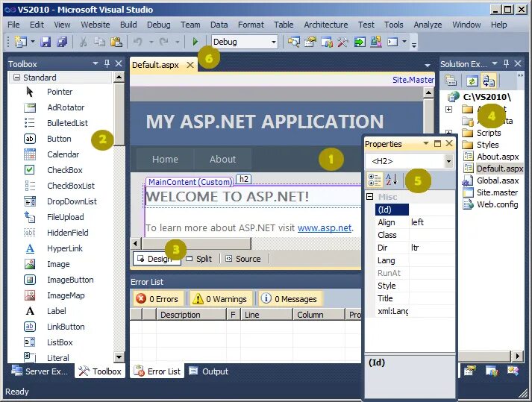This screenshot has width=532, height=402.
Task: Click the designer horizontal scrollbar thumb
Action: 196,243
